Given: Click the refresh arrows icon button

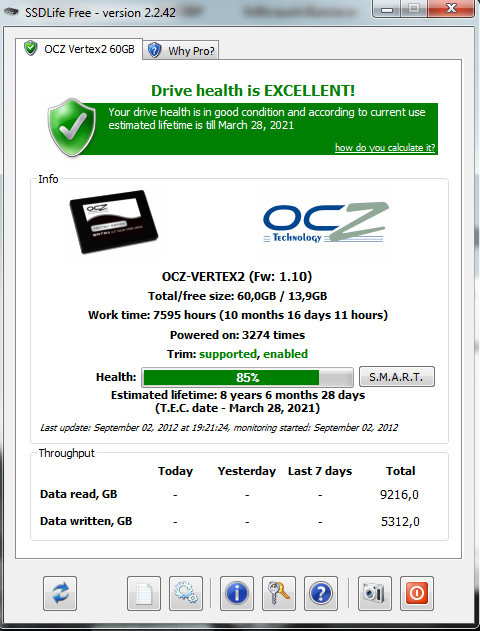Looking at the screenshot, I should (x=60, y=594).
